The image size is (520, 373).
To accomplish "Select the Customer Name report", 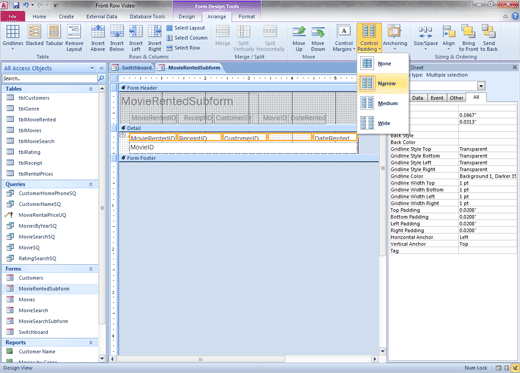I will click(x=37, y=352).
